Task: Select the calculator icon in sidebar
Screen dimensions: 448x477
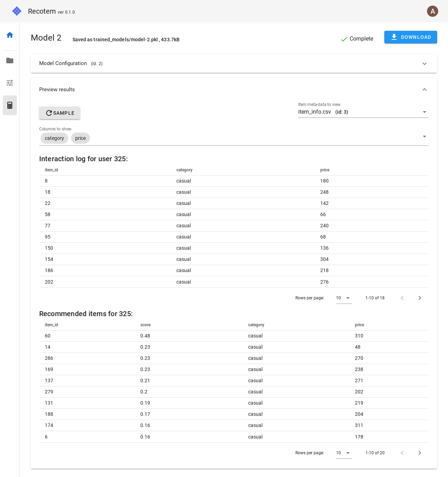Action: [x=10, y=105]
